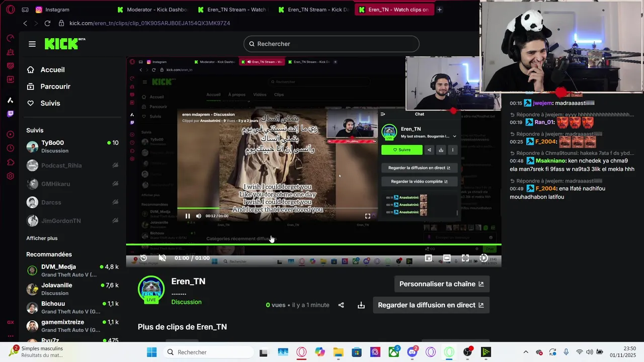Open Suivis in the sidebar navigation
The height and width of the screenshot is (362, 644).
[50, 103]
